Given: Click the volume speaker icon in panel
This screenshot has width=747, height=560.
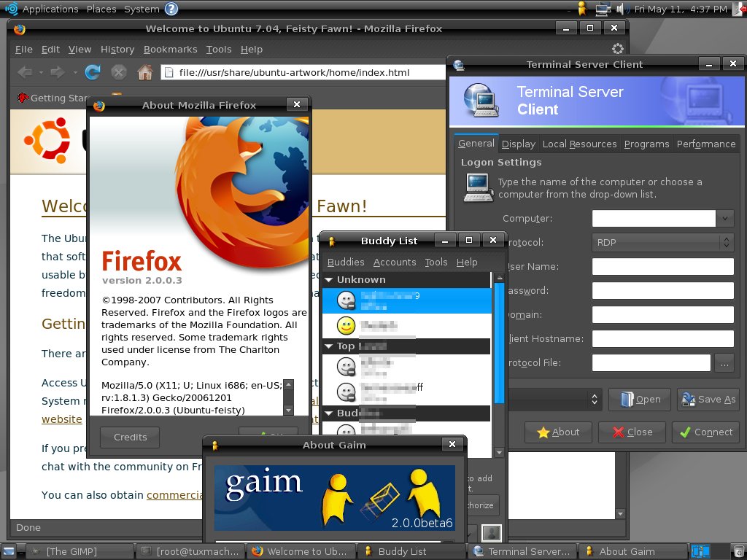Looking at the screenshot, I should (621, 9).
